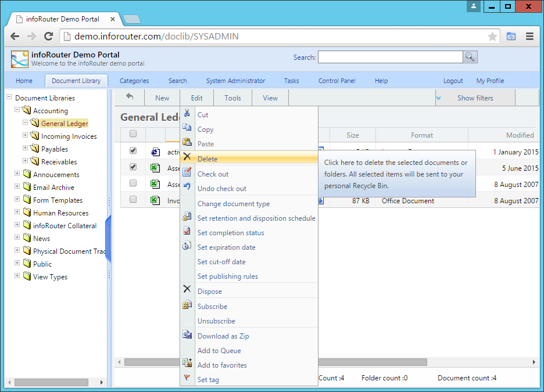
Task: Collapse the Accounting library node
Action: click(17, 110)
